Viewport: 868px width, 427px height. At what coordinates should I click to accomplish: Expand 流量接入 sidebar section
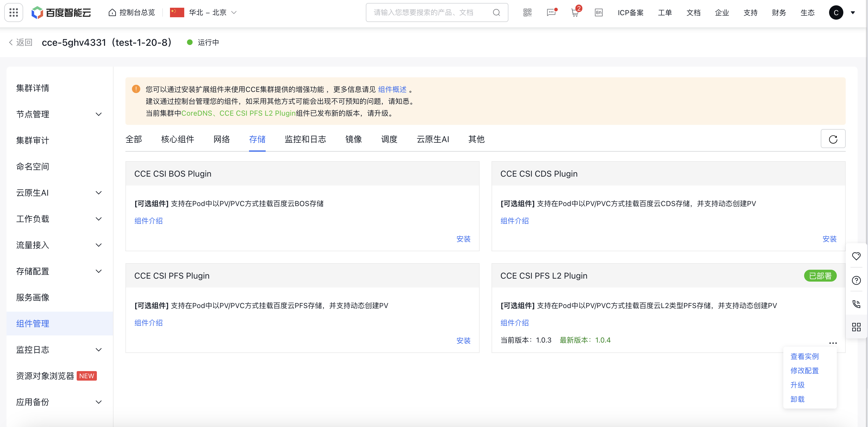click(60, 245)
